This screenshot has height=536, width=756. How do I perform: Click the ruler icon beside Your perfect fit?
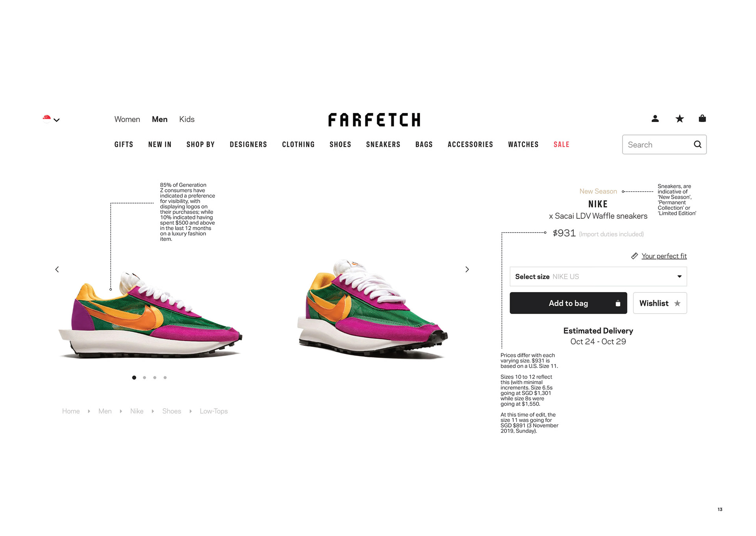(x=634, y=256)
